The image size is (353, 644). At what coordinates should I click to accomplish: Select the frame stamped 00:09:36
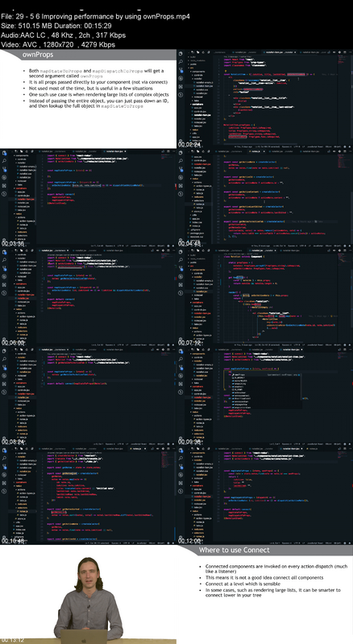coord(265,397)
